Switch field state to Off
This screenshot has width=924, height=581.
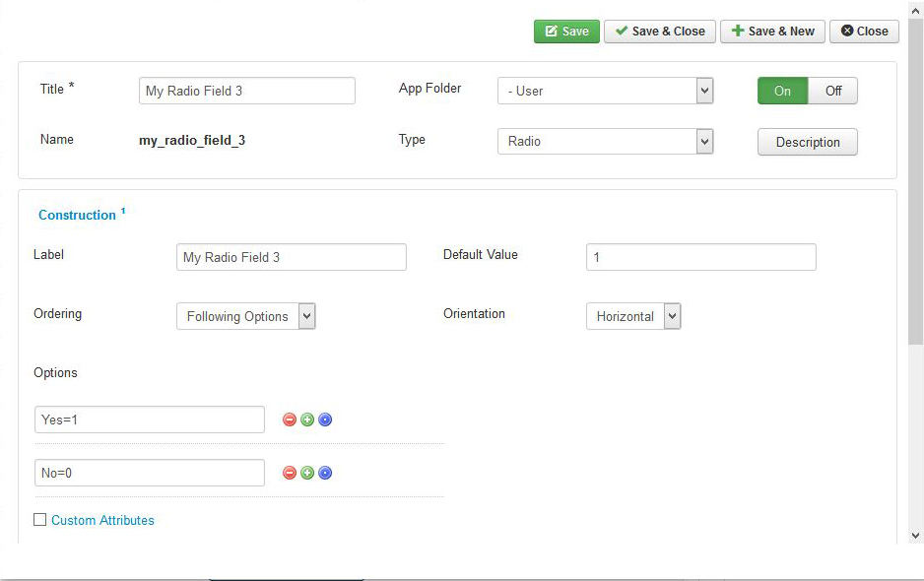click(832, 91)
